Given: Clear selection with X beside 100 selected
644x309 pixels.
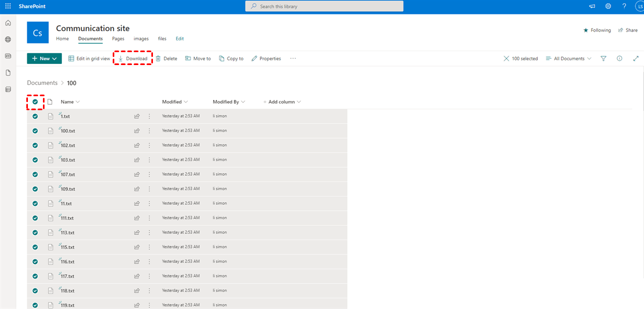Looking at the screenshot, I should point(506,59).
